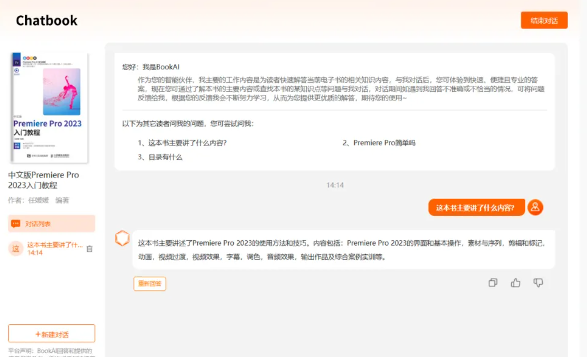Regenerate the answer with the orange outlined button
The height and width of the screenshot is (363, 587).
(149, 284)
